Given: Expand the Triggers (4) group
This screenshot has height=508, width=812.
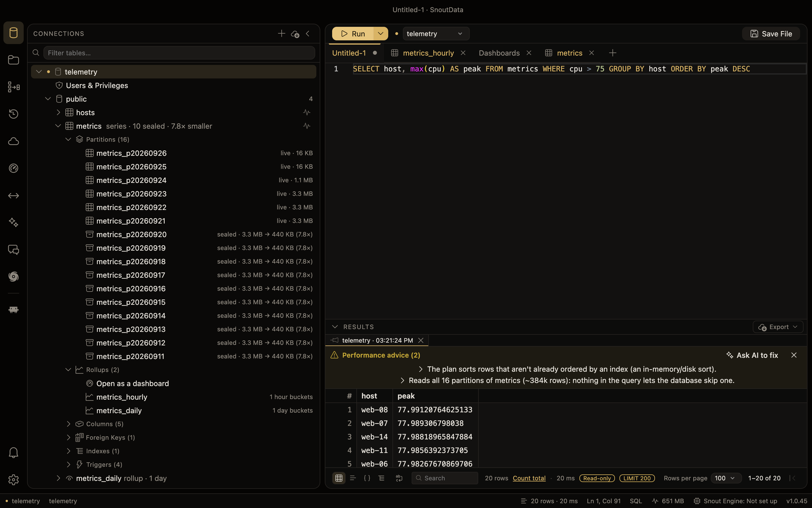Looking at the screenshot, I should (69, 464).
